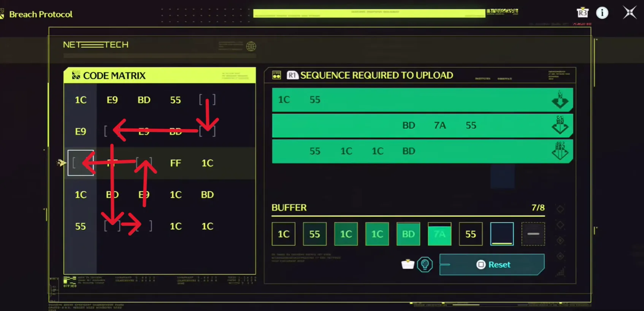Click the R3 button icon in header
This screenshot has height=311, width=644.
click(582, 13)
